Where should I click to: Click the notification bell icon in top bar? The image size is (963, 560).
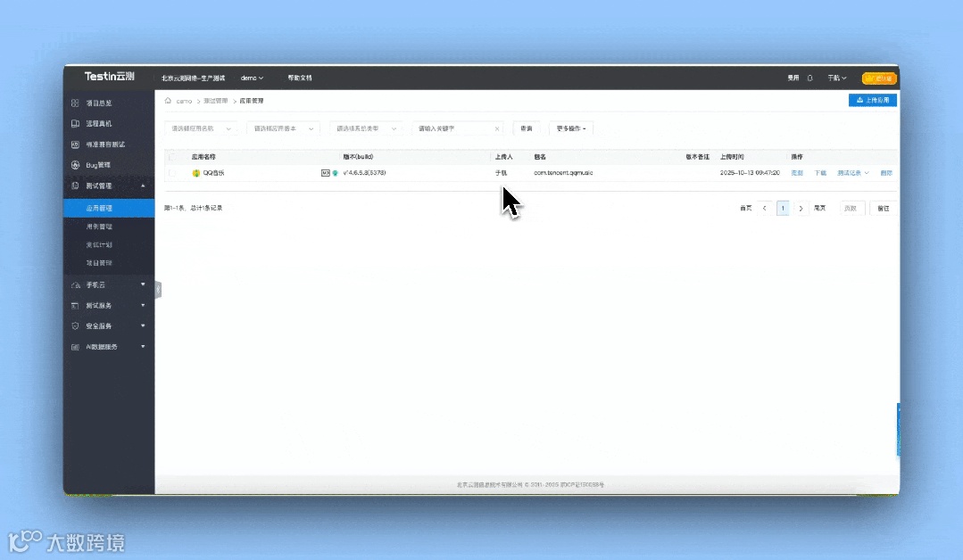(810, 78)
